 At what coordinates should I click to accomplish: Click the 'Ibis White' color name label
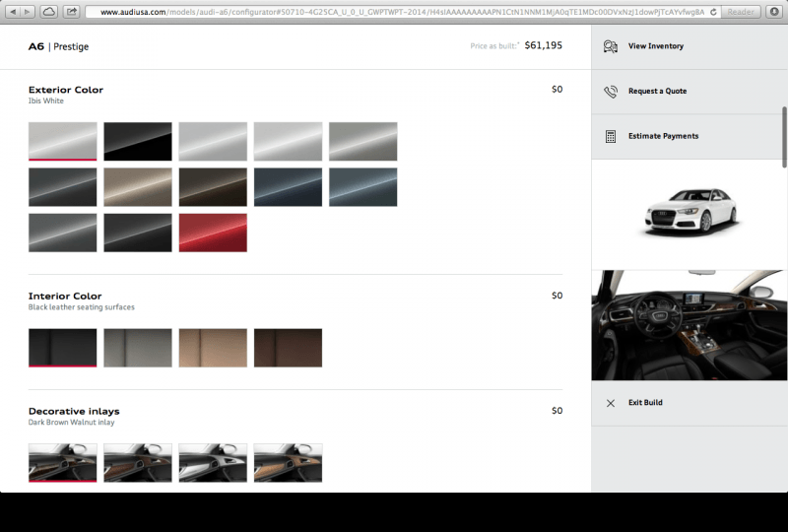(45, 100)
